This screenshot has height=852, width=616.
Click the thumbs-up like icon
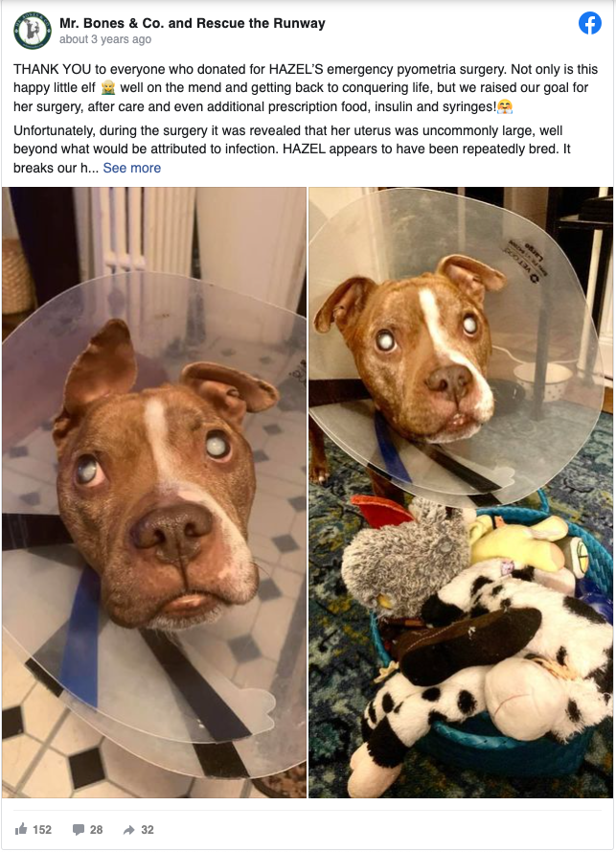pos(21,829)
